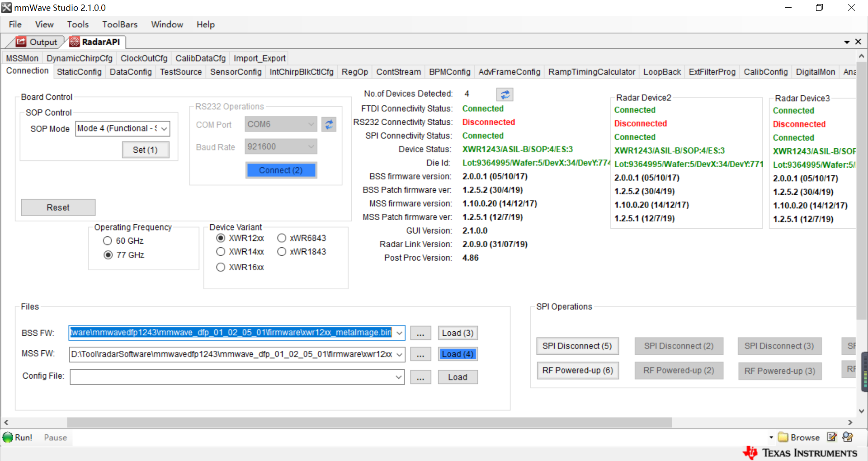
Task: Open the DynamicChirpCfg tab
Action: [80, 58]
